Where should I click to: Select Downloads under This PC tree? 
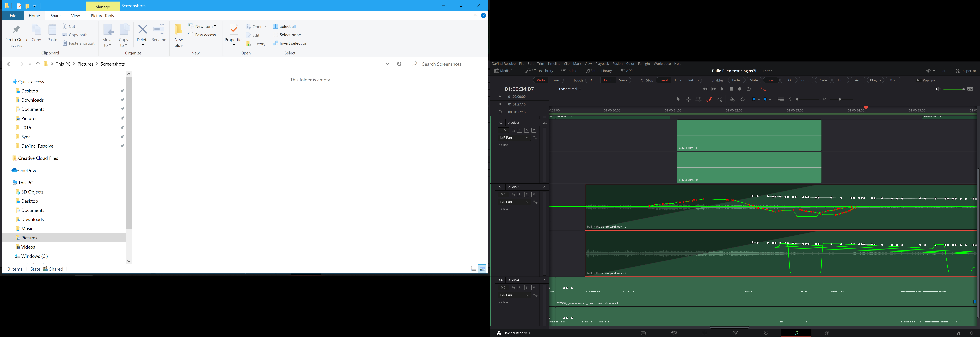pos(32,220)
